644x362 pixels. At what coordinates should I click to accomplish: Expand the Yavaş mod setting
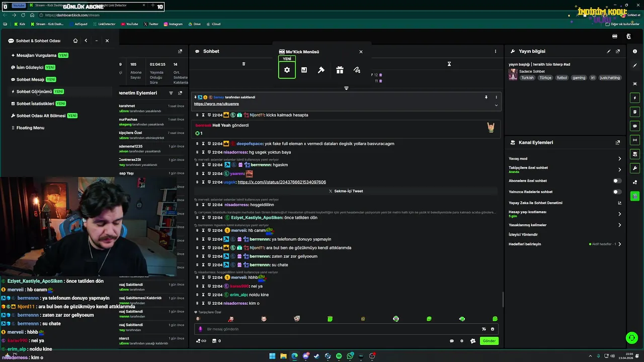pyautogui.click(x=619, y=158)
